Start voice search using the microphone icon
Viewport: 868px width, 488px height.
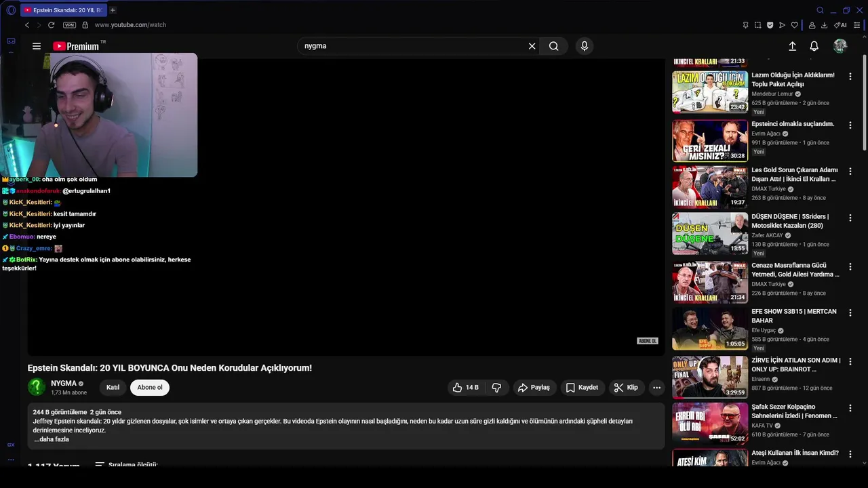point(585,46)
